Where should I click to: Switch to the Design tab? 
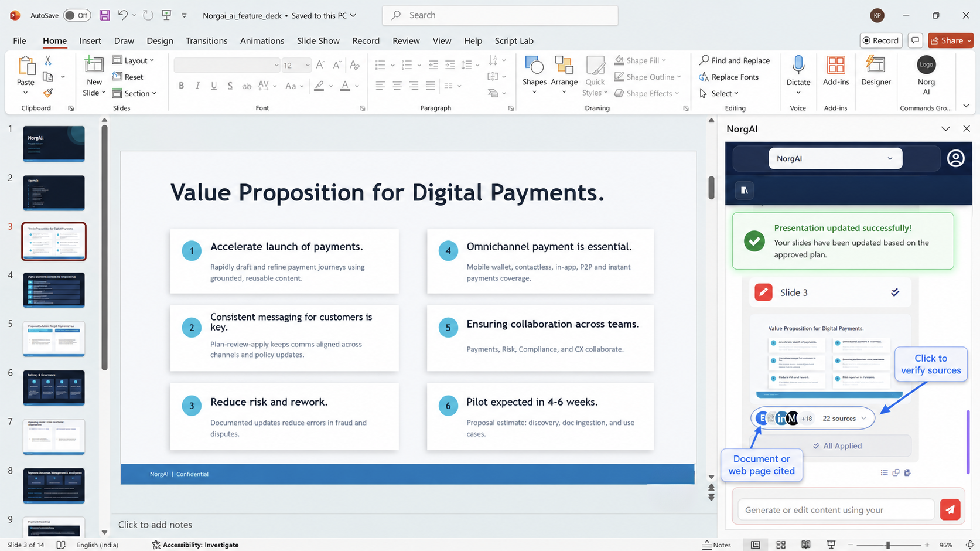160,40
